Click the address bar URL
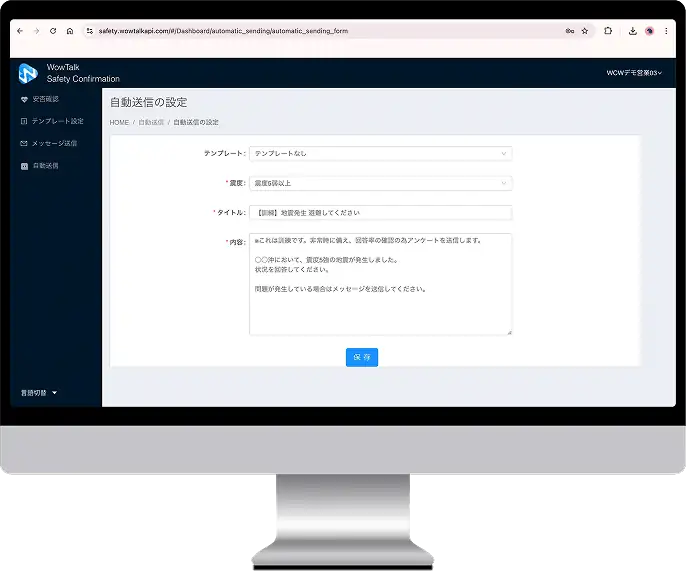686x572 pixels. (224, 31)
